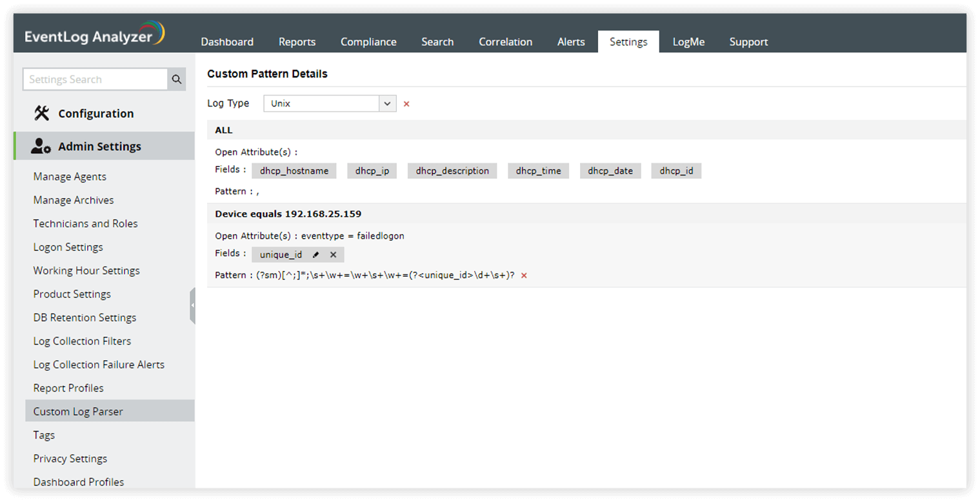The height and width of the screenshot is (502, 980).
Task: Select the dhcp_date field chip
Action: point(610,171)
